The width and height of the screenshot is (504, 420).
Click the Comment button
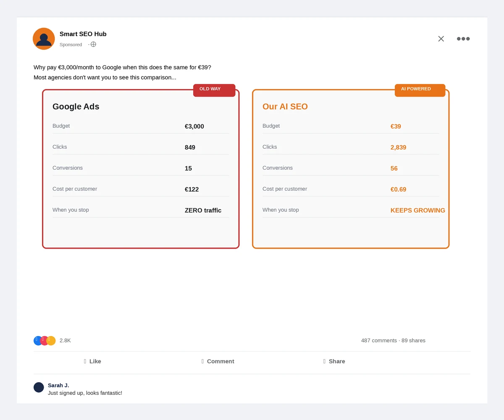tap(218, 361)
